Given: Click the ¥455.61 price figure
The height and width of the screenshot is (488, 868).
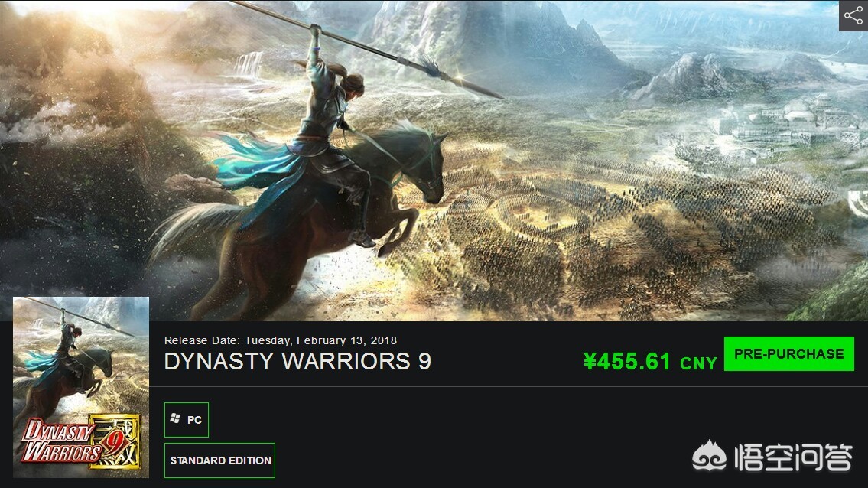Looking at the screenshot, I should pyautogui.click(x=626, y=362).
